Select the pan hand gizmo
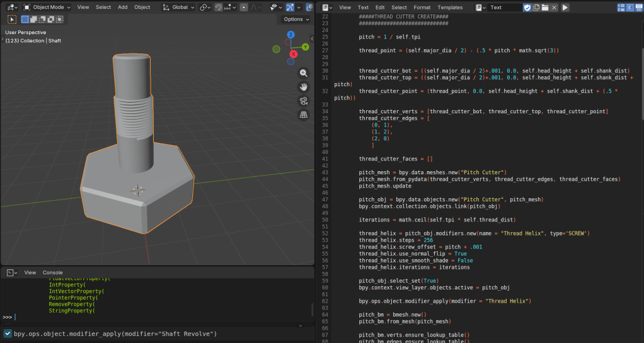The image size is (644, 343). click(303, 87)
